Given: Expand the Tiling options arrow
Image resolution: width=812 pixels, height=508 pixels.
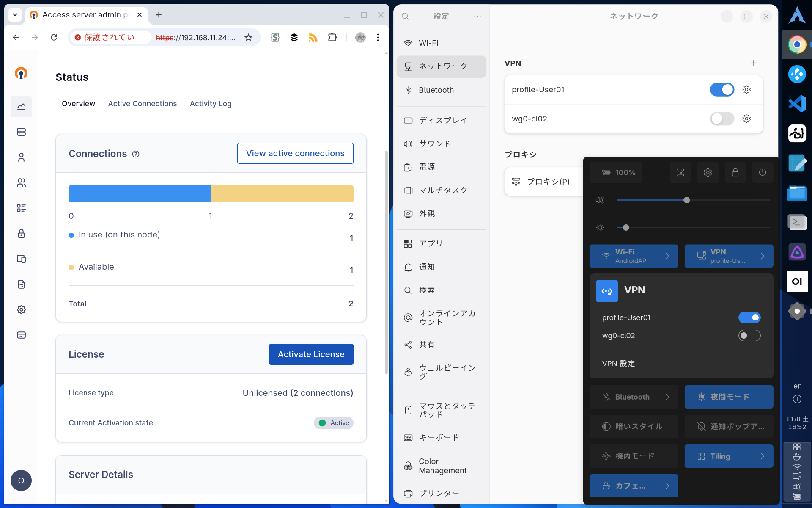Looking at the screenshot, I should [x=762, y=456].
